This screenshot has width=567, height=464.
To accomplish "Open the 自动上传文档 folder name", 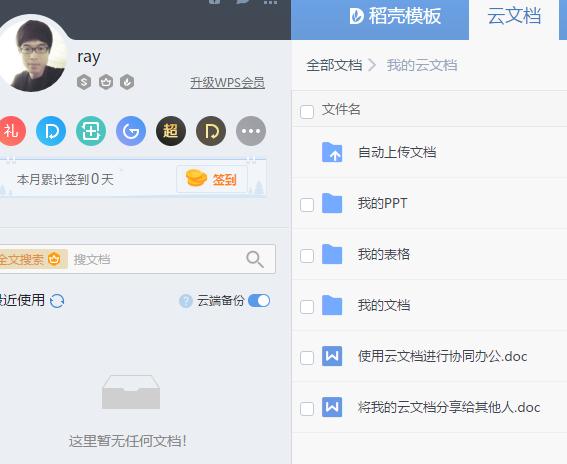I will click(397, 152).
